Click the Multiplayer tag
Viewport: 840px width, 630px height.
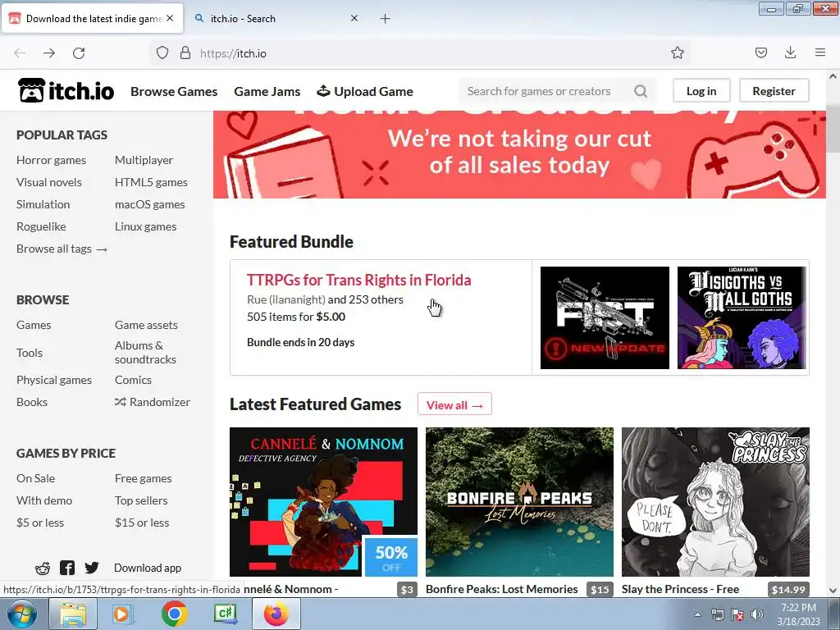point(144,160)
